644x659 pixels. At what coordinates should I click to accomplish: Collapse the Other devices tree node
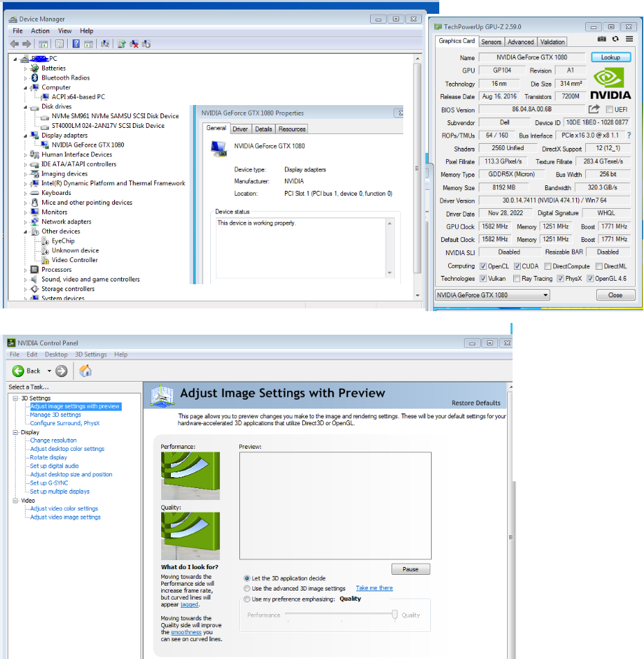(26, 232)
